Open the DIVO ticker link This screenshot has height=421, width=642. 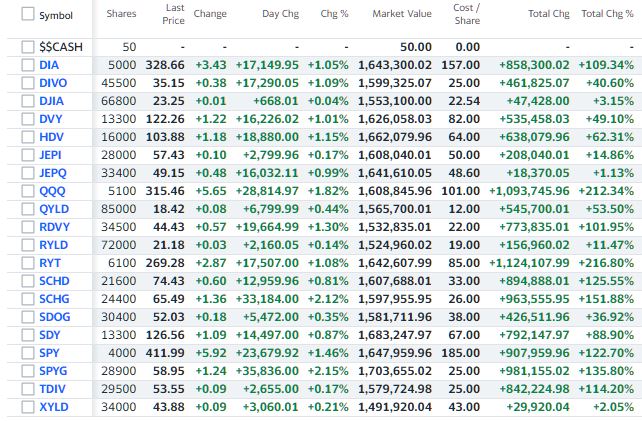click(x=52, y=81)
